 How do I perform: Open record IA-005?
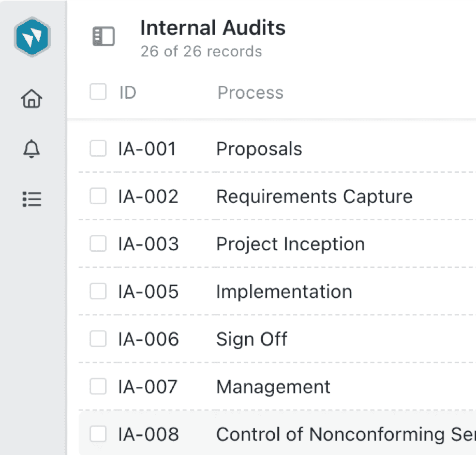tap(148, 292)
